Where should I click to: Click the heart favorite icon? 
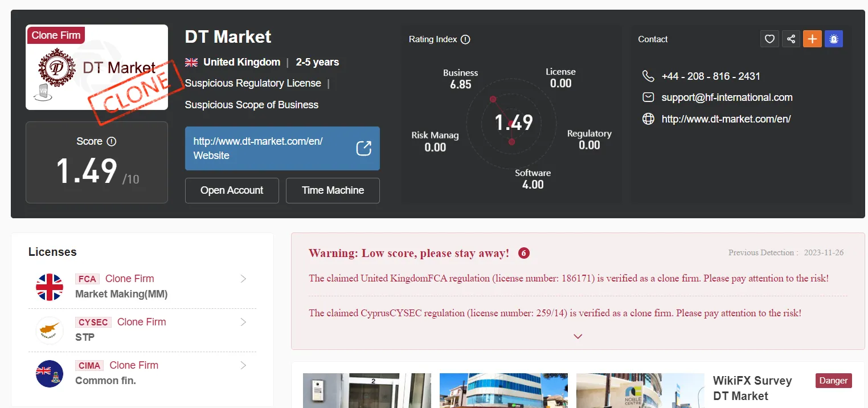[x=769, y=39]
